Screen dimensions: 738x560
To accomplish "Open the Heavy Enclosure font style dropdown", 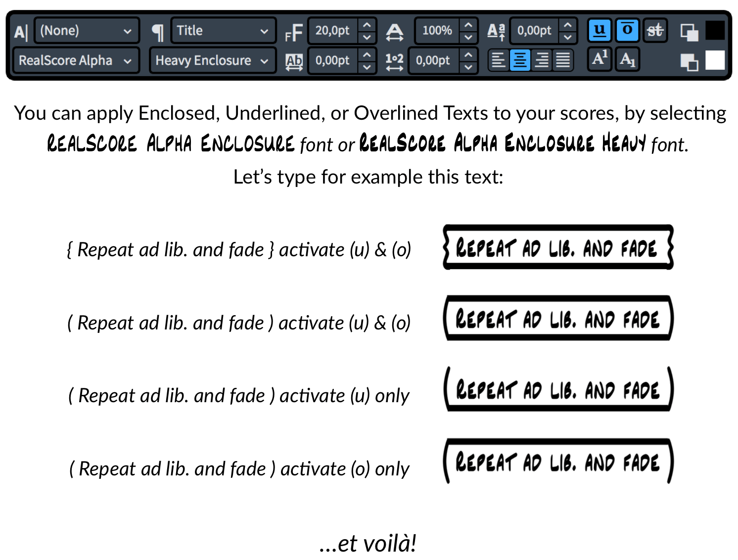I will (x=213, y=60).
